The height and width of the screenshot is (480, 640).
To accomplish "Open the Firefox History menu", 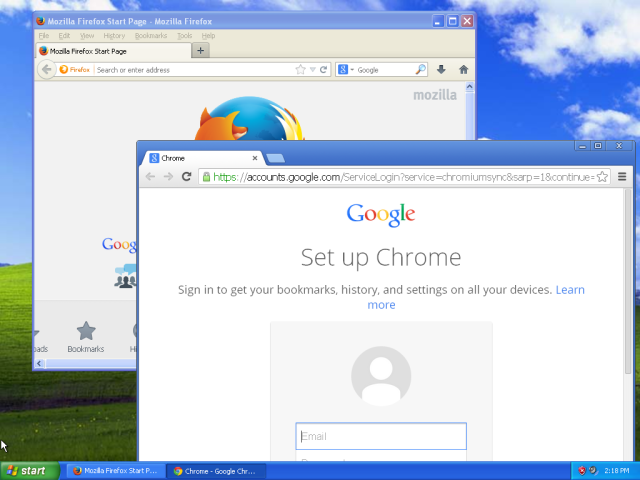I will 114,36.
